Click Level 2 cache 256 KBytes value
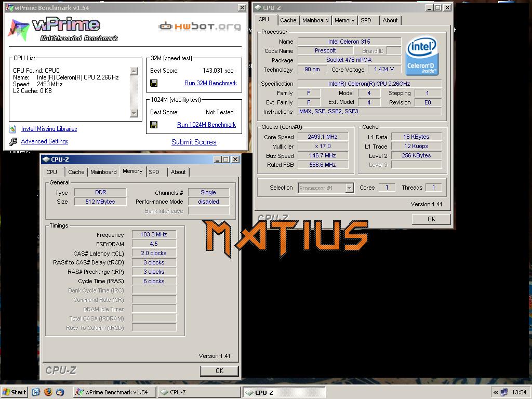This screenshot has height=399, width=532. coord(416,155)
